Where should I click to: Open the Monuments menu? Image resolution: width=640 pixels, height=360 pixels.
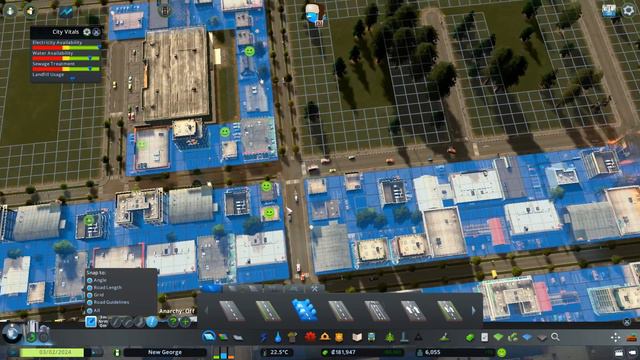[418, 337]
